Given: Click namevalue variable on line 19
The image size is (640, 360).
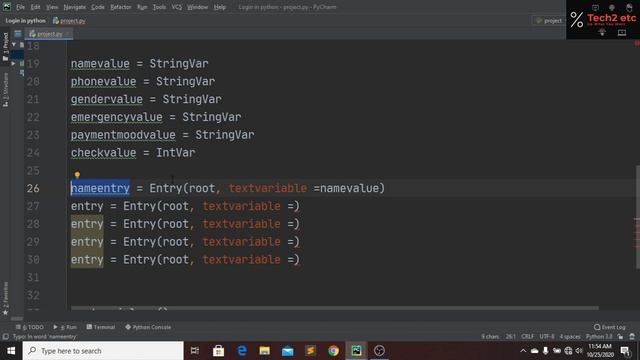Looking at the screenshot, I should click(x=100, y=64).
